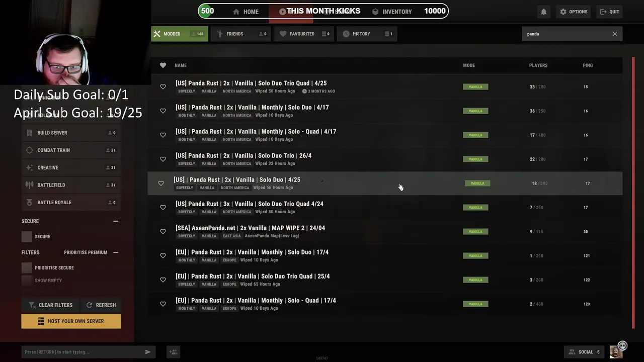Refresh the server list

[x=101, y=305]
